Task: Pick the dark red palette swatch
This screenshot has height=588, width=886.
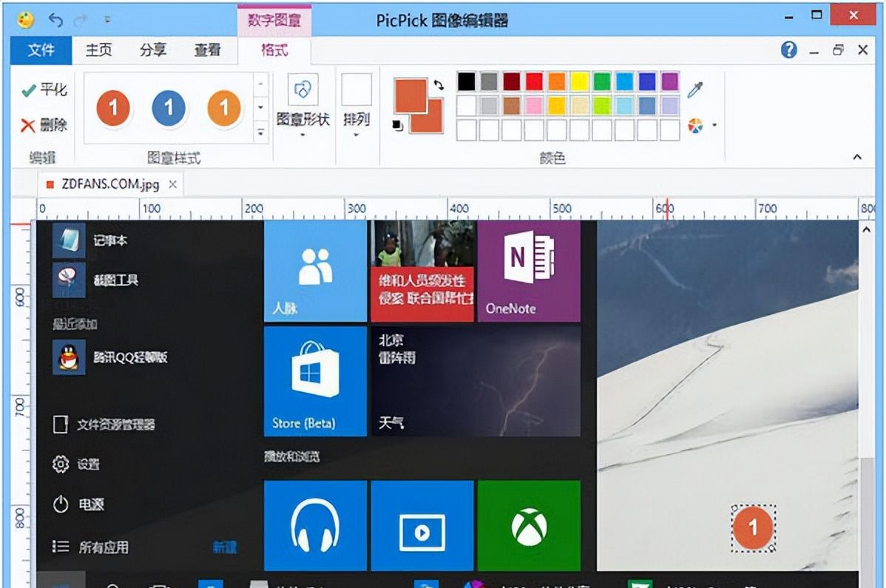Action: click(511, 81)
